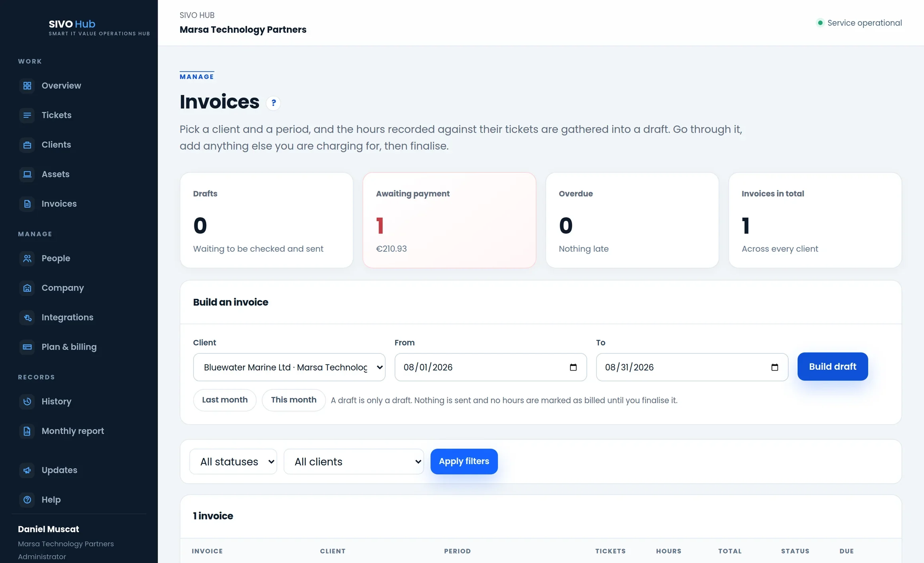Navigate to Plan & billing menu item

[x=69, y=347]
